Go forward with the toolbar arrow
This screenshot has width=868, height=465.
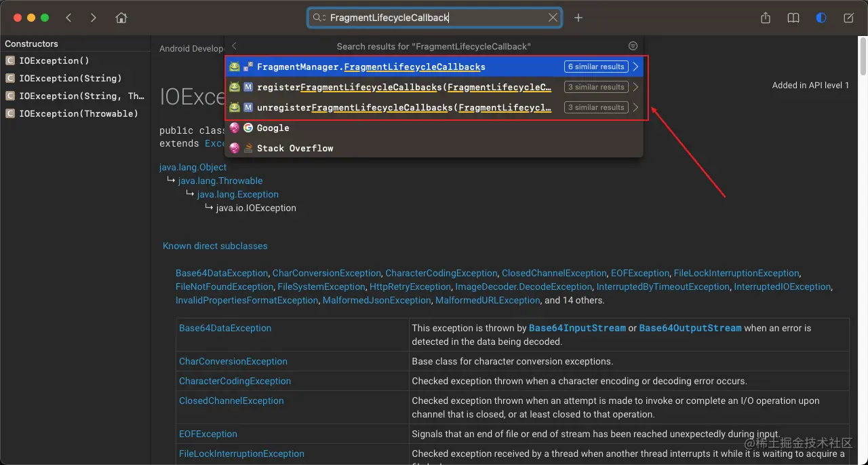coord(94,18)
